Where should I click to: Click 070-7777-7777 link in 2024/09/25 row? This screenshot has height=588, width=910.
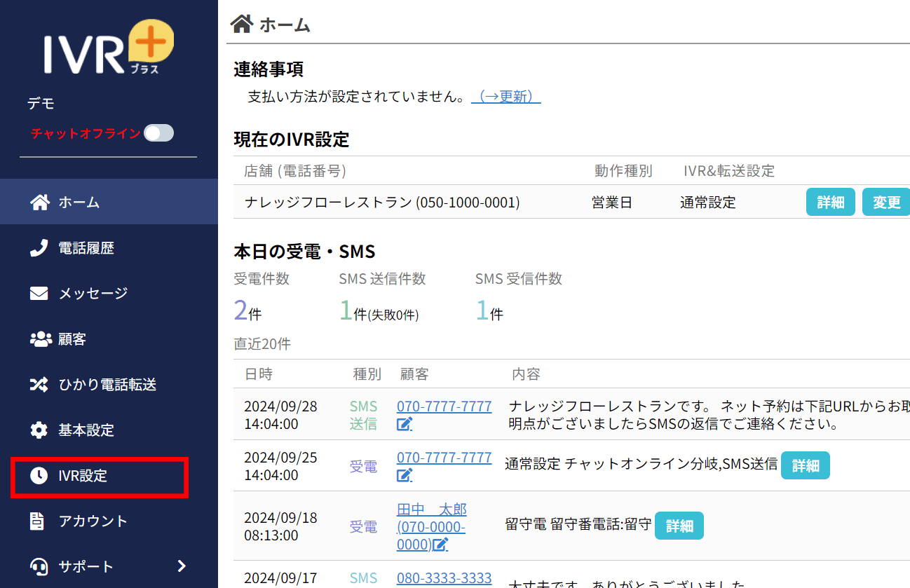click(x=444, y=458)
